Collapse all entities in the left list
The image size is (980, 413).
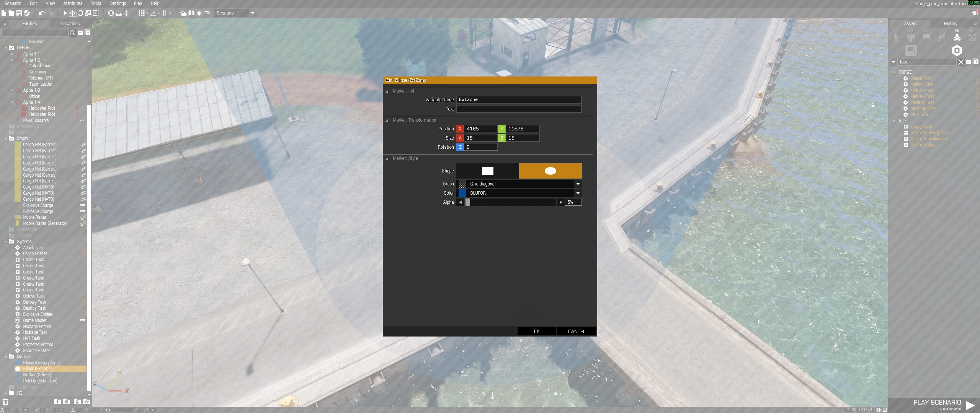(x=80, y=33)
